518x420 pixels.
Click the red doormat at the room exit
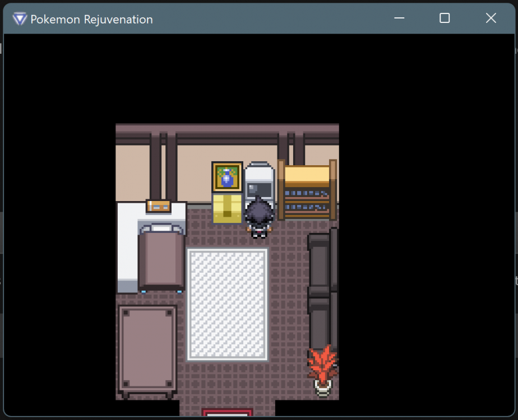pos(227,412)
